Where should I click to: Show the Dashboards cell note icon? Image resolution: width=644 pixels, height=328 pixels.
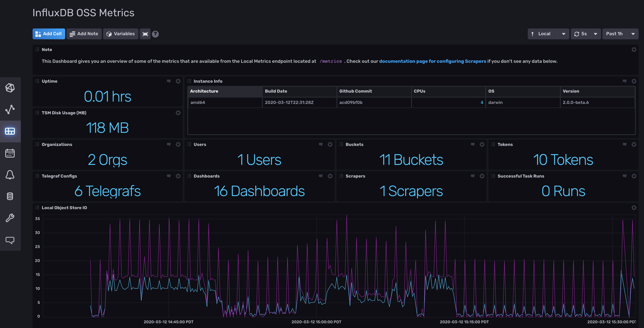point(321,176)
